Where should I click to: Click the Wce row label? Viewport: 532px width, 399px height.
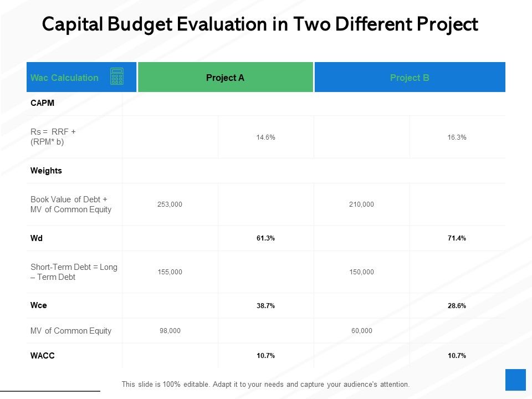(39, 305)
